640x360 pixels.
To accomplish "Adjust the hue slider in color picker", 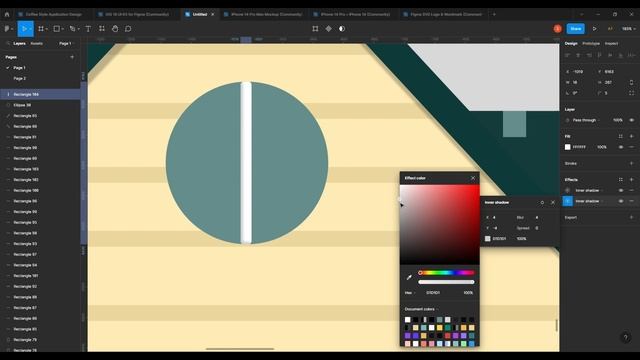I will tap(446, 273).
